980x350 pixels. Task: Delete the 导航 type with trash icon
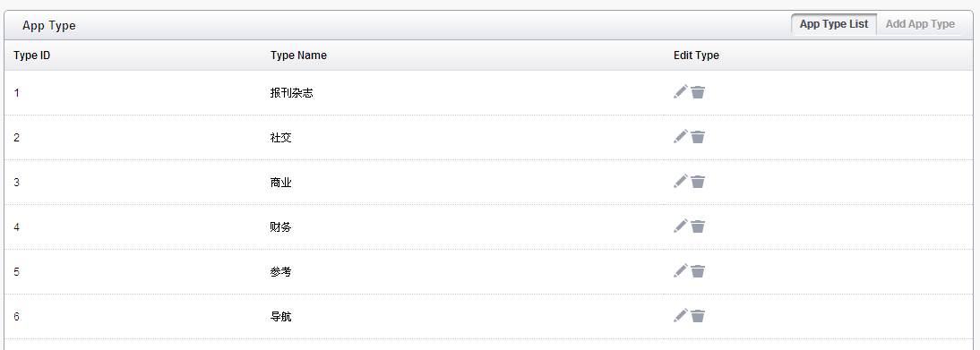(698, 317)
